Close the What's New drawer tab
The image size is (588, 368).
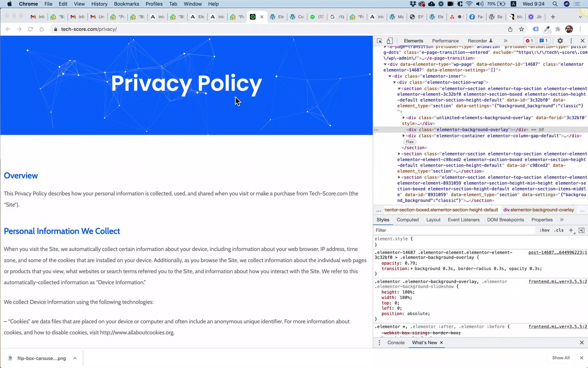441,343
